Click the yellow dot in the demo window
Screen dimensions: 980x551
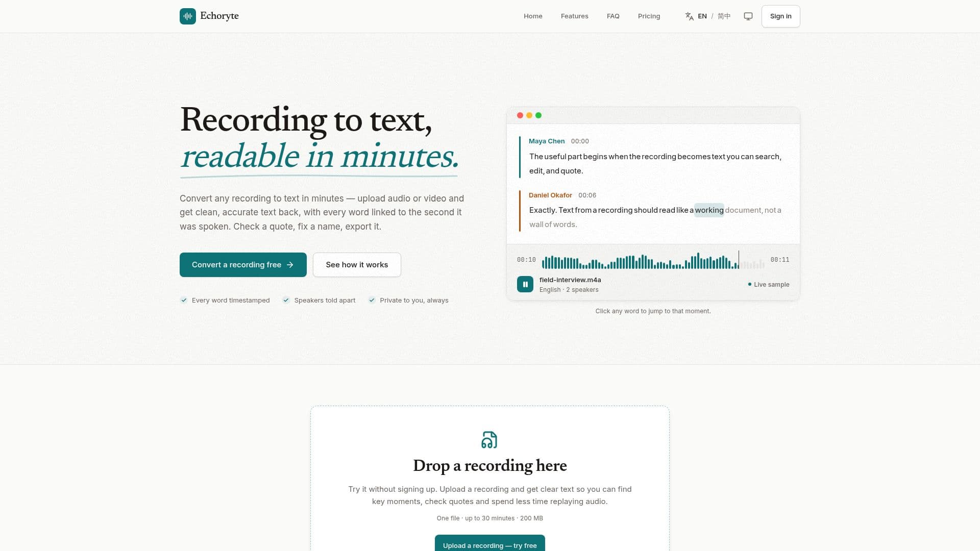[x=529, y=115]
